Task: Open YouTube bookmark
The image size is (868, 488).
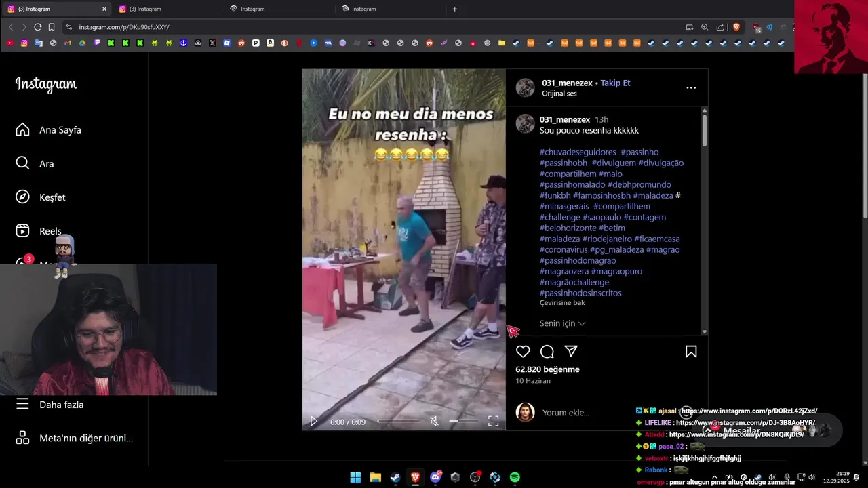Action: [9, 43]
